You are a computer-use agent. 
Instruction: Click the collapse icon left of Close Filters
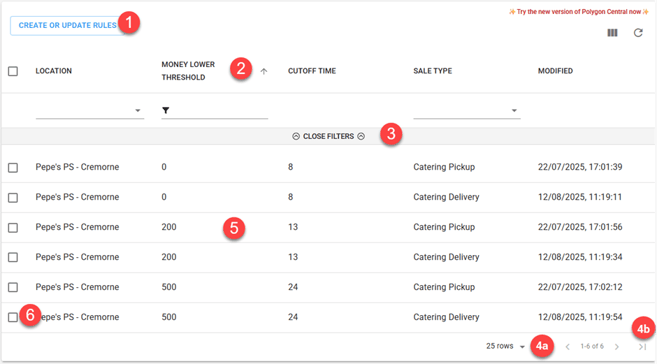coord(296,137)
